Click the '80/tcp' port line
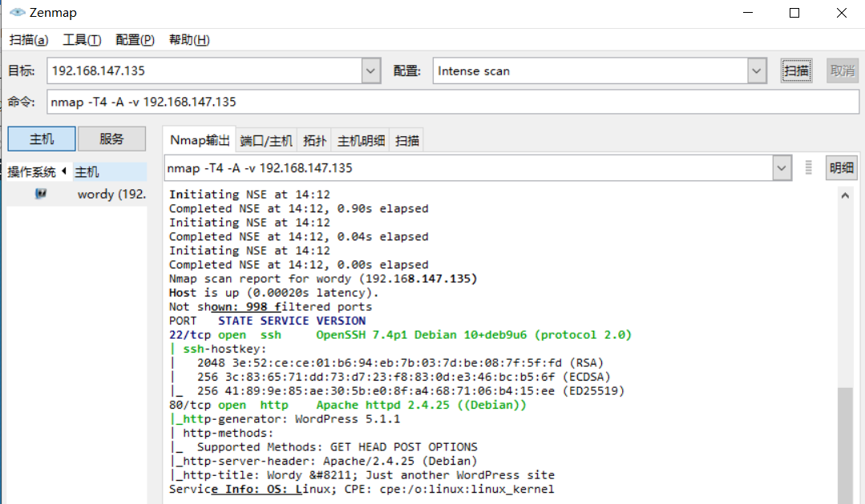Image resolution: width=865 pixels, height=504 pixels. 348,405
